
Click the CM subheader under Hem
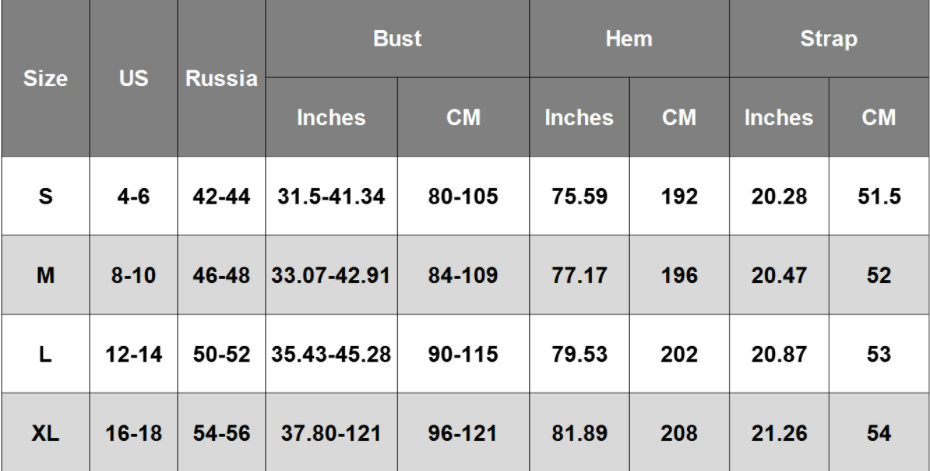click(x=680, y=118)
